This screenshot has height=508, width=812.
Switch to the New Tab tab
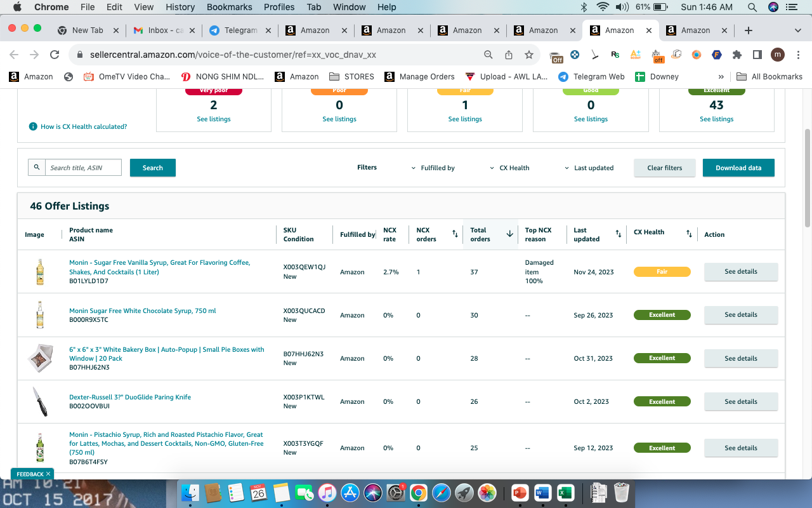tap(89, 30)
